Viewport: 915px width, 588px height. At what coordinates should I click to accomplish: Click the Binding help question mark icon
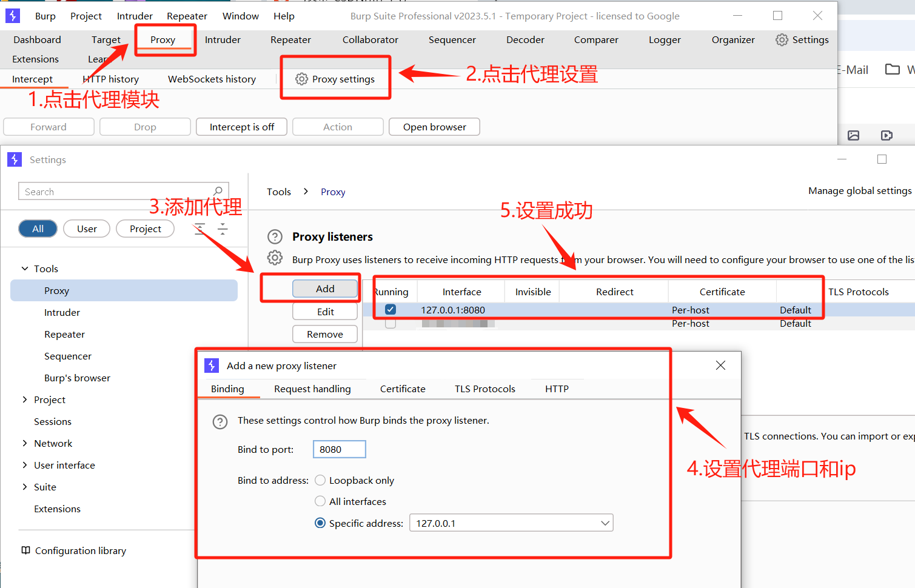[220, 421]
